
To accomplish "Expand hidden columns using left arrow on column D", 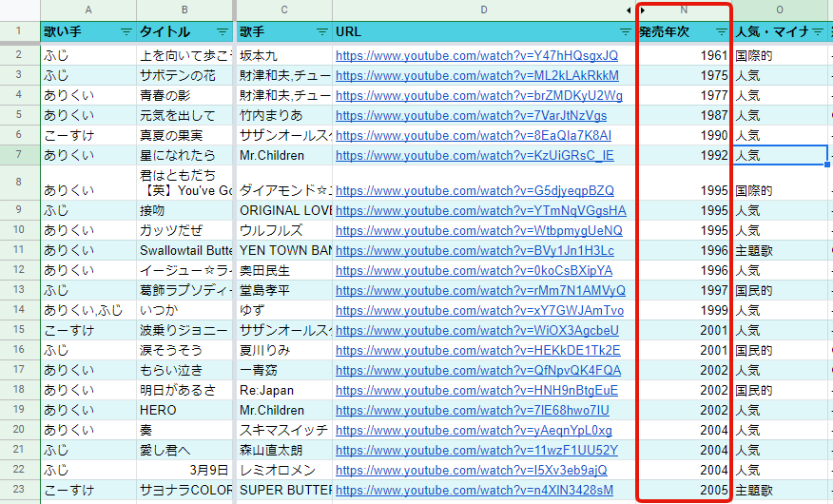I will [628, 10].
